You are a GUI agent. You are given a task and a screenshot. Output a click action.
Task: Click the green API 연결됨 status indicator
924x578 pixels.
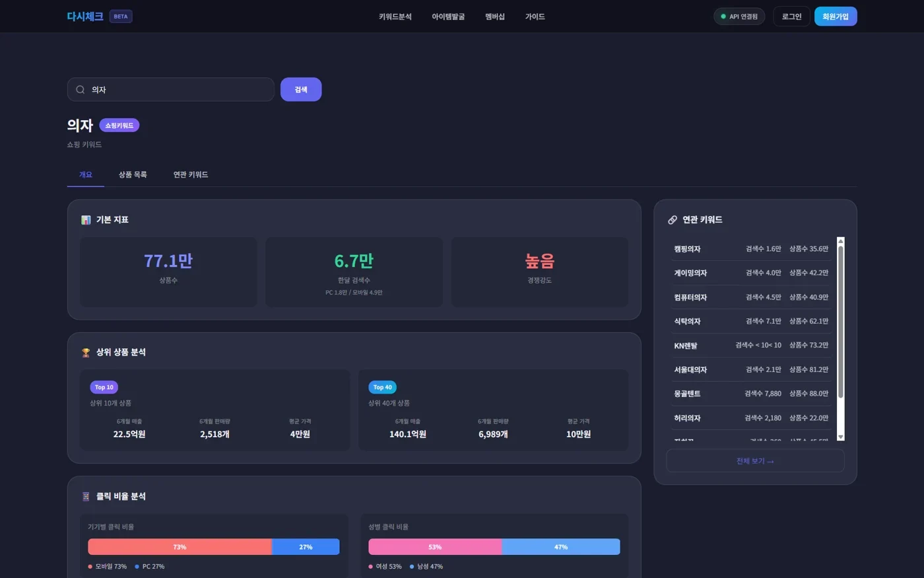click(x=739, y=17)
